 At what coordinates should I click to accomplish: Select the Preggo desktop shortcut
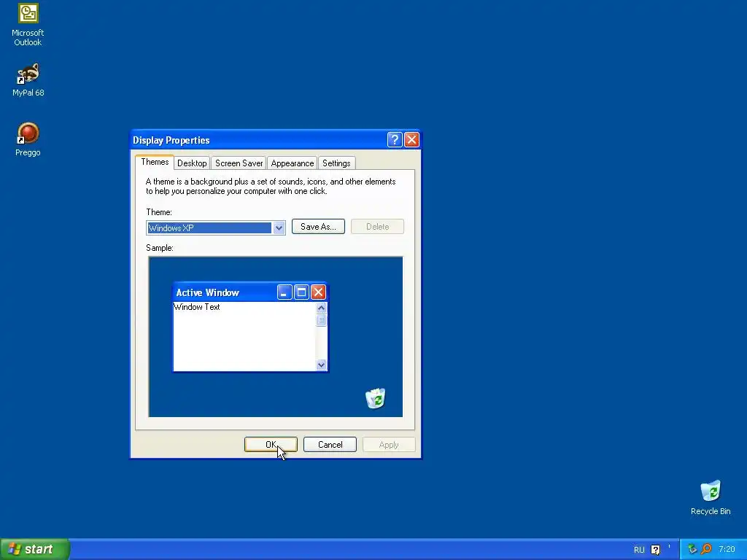tap(28, 139)
